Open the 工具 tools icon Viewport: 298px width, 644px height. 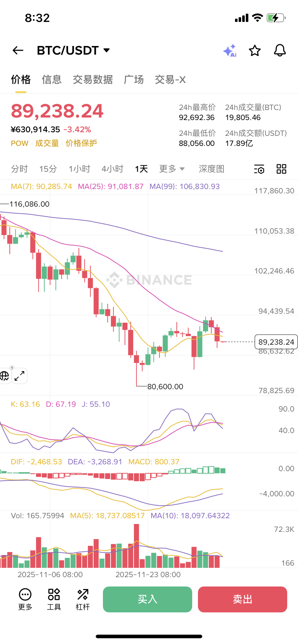(54, 599)
